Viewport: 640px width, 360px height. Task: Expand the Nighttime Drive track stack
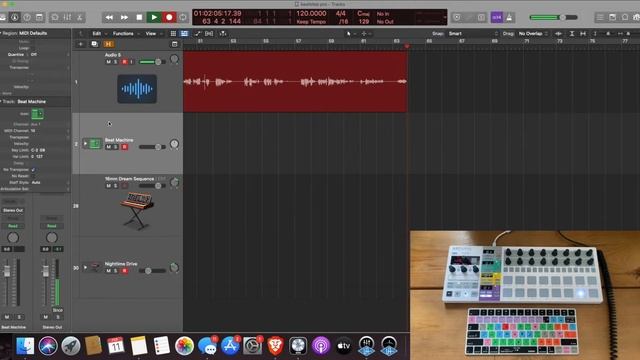85,268
